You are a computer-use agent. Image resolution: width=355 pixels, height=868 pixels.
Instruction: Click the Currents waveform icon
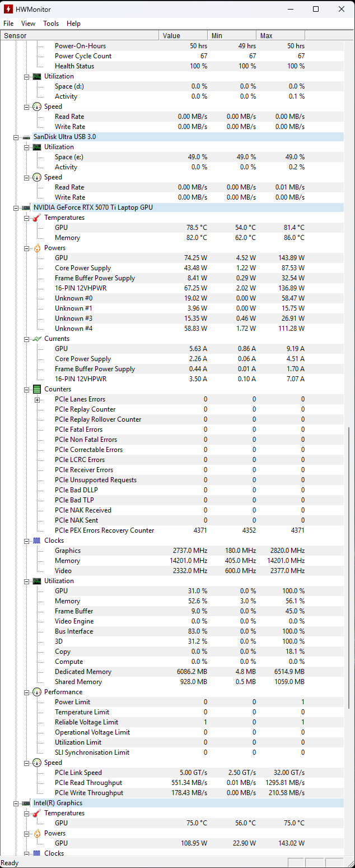[37, 339]
